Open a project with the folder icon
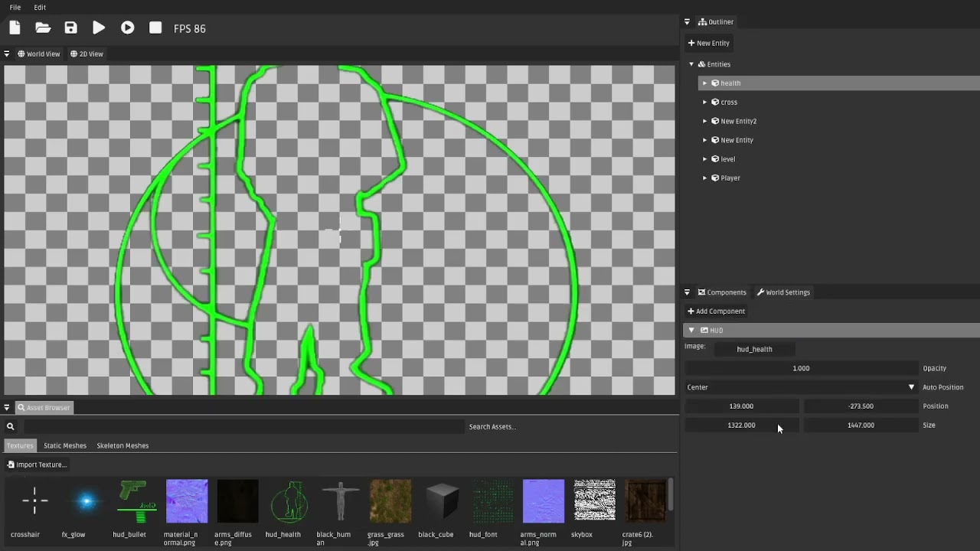 [x=43, y=28]
